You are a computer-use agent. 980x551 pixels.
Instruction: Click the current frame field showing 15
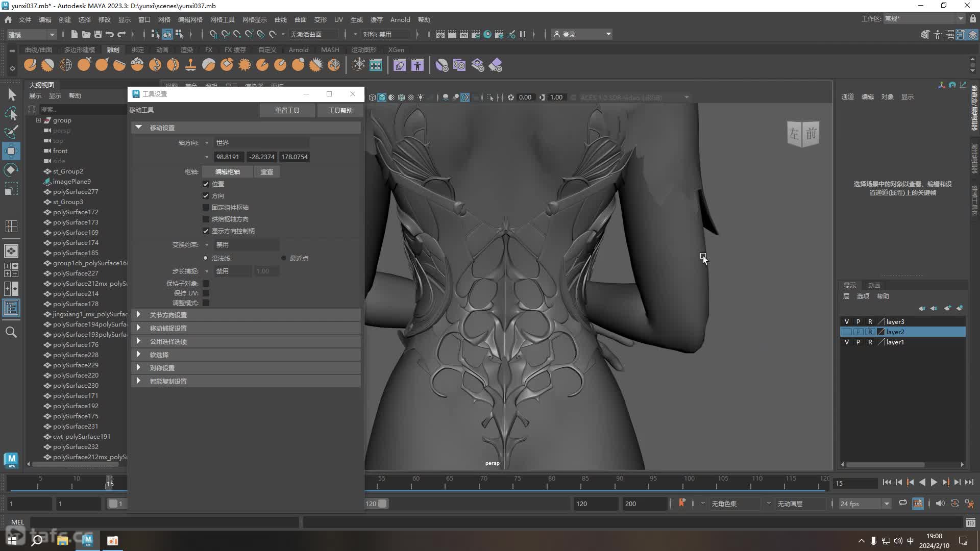tap(855, 483)
